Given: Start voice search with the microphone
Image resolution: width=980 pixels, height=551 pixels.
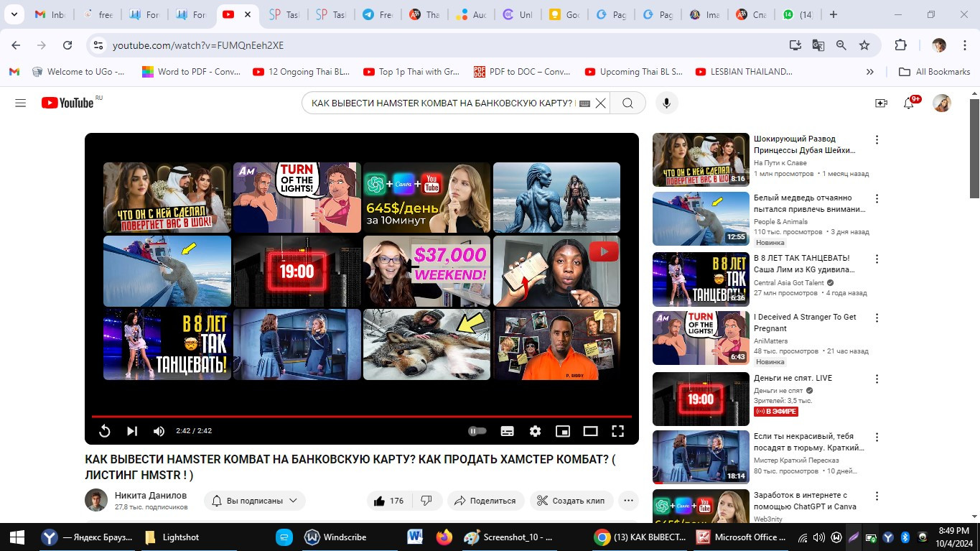Looking at the screenshot, I should (666, 103).
